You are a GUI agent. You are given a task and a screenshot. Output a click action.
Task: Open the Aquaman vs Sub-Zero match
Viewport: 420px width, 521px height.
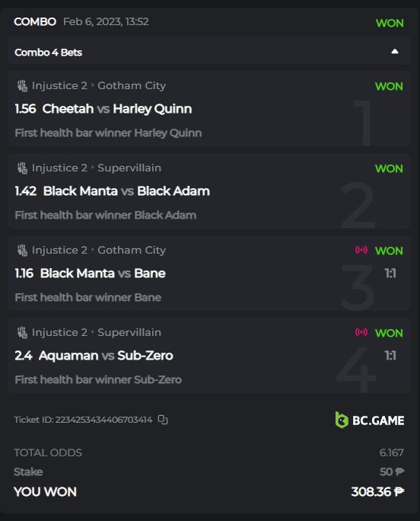pyautogui.click(x=106, y=356)
